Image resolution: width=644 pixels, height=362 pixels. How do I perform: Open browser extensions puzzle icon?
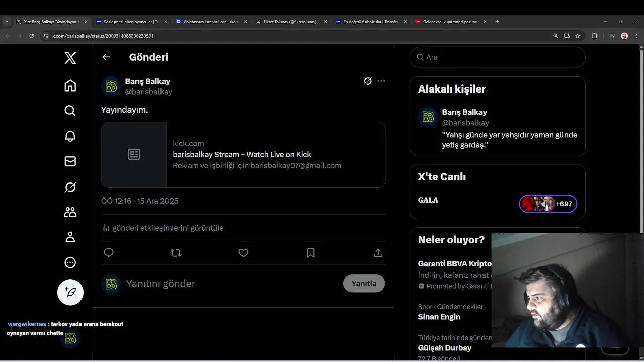tap(595, 36)
